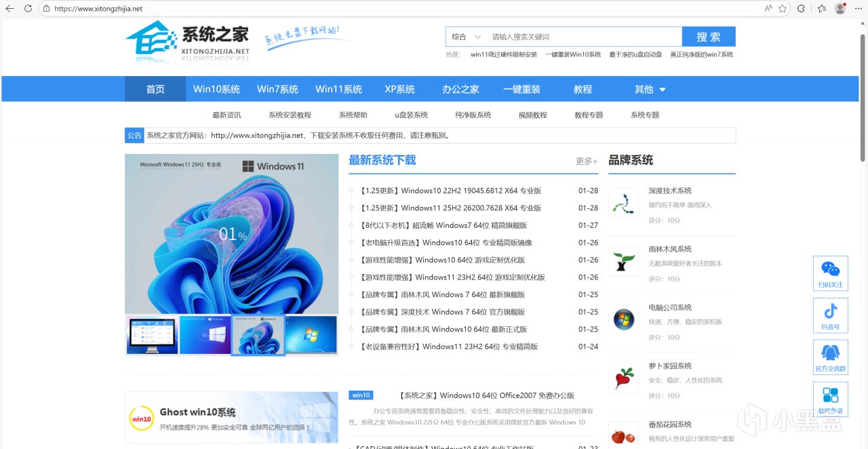868x449 pixels.
Task: Click the 系统之家 site logo
Action: coord(188,41)
